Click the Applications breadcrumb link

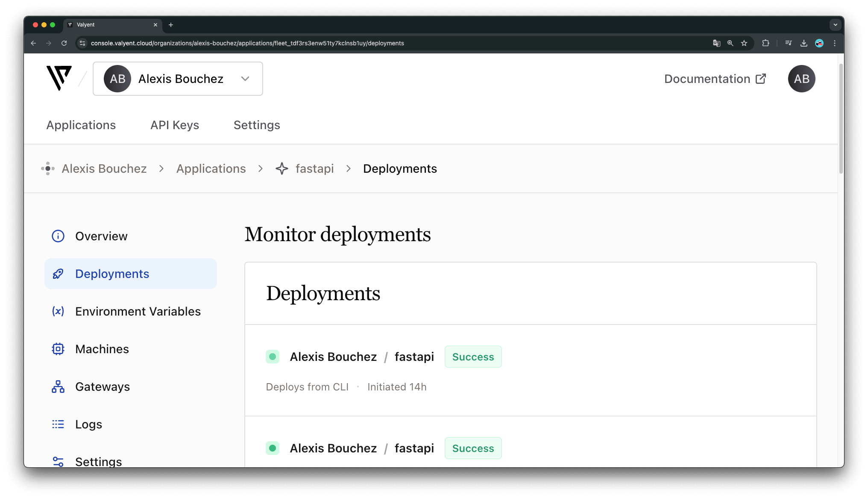(x=211, y=168)
